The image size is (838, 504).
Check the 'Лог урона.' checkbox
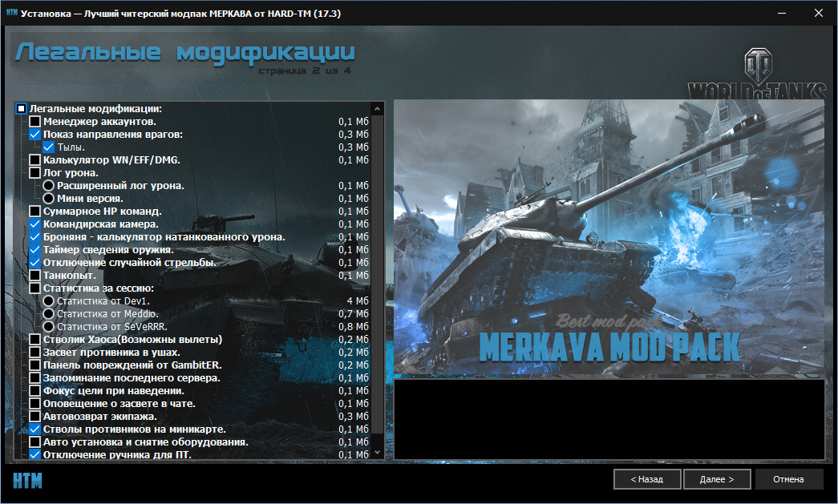(34, 173)
